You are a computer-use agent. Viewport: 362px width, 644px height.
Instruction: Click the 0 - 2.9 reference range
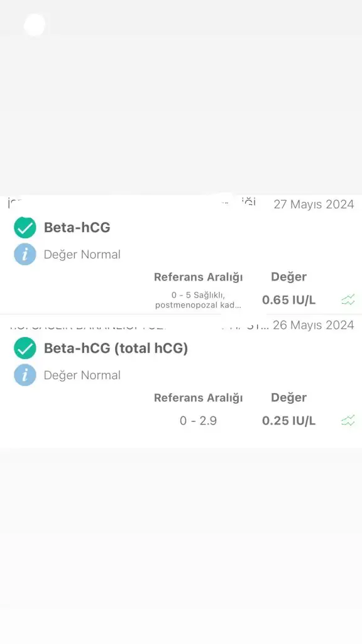pos(198,421)
